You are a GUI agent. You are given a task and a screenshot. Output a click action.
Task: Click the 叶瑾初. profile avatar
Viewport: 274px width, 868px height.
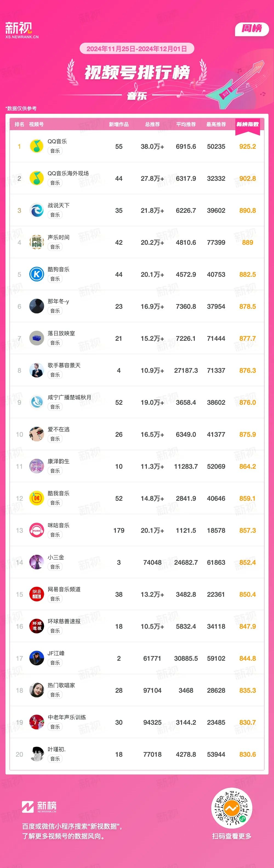36,755
